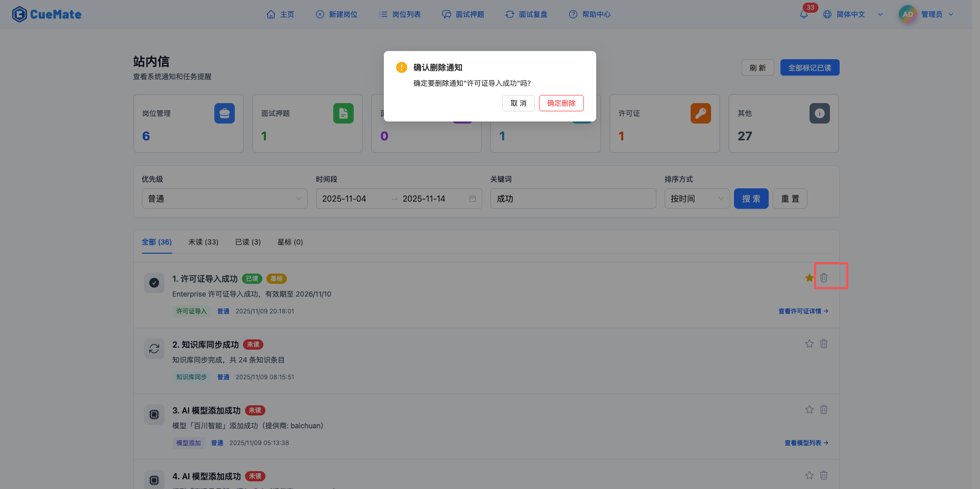Switch to the 未读 (33) tab
Screen dimensions: 980x489
point(203,242)
